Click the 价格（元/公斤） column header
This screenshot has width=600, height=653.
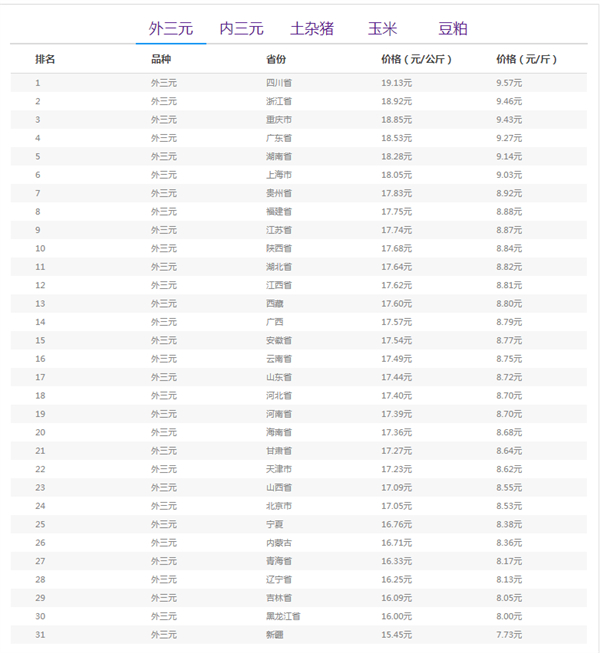click(x=416, y=60)
